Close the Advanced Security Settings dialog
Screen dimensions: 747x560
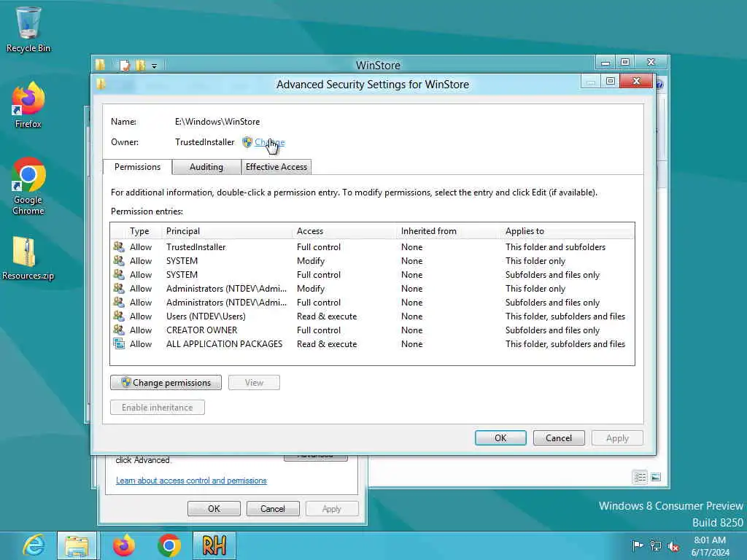636,81
